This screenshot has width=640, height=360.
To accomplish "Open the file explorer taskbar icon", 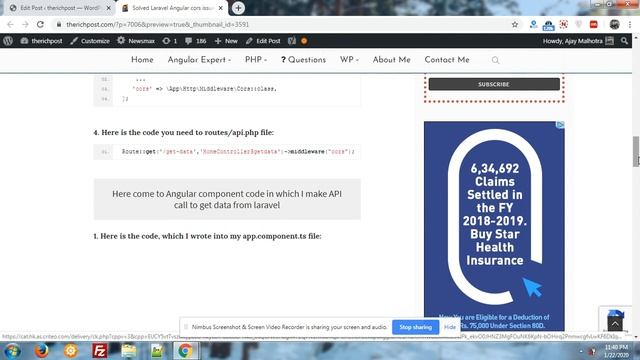I will pos(129,351).
